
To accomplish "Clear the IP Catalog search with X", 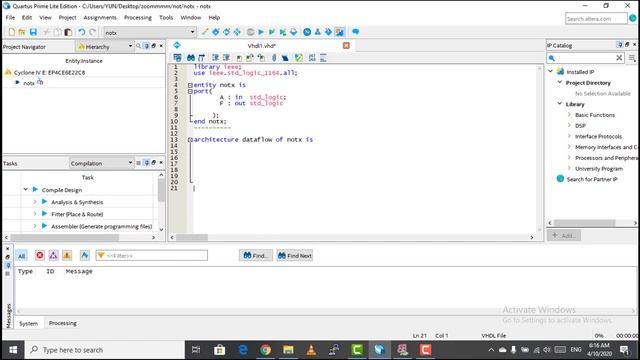I will click(x=619, y=58).
